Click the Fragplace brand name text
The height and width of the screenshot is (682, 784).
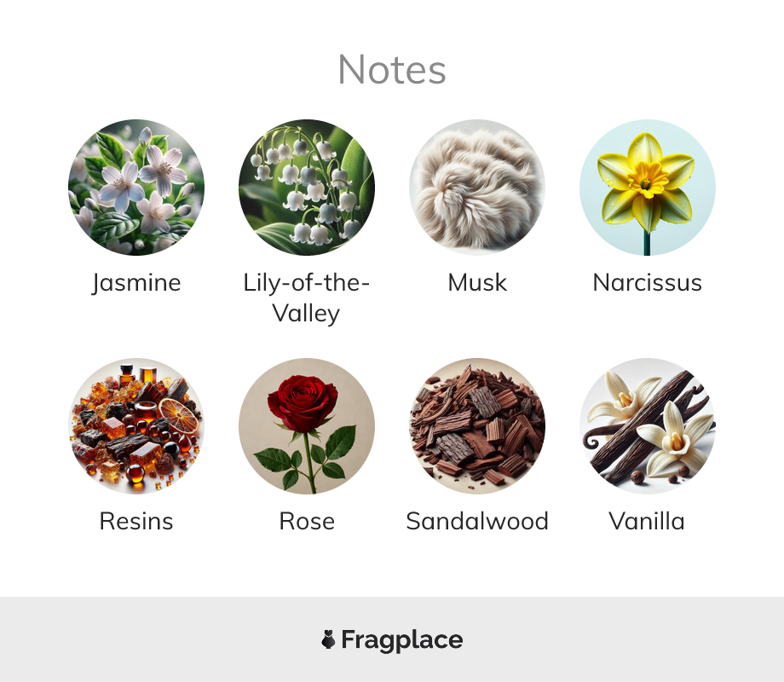click(x=402, y=640)
